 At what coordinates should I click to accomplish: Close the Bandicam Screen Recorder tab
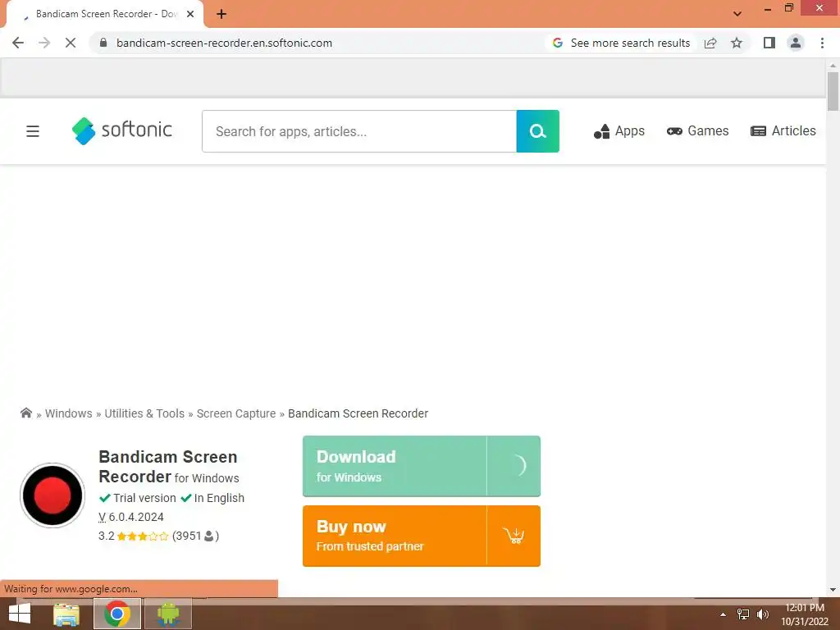coord(190,14)
